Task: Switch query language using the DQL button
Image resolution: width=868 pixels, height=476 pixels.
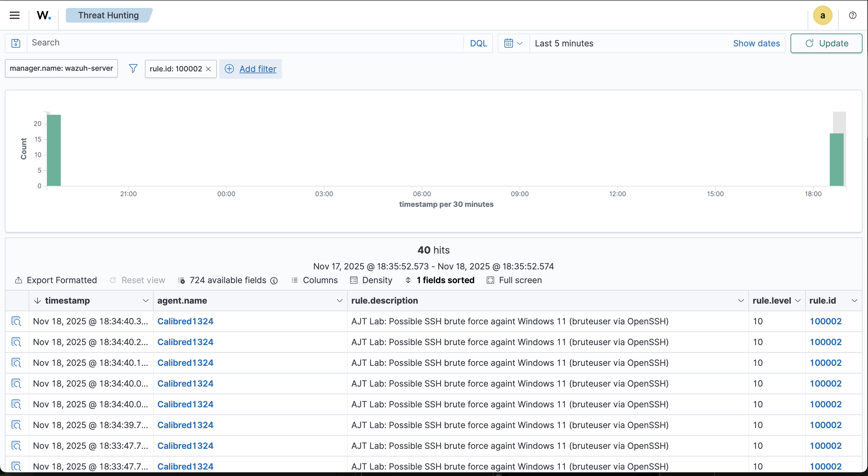Action: pyautogui.click(x=478, y=43)
